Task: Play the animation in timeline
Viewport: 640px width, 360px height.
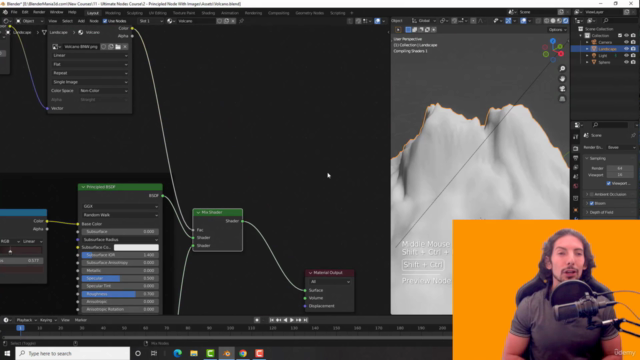Action: 292,320
